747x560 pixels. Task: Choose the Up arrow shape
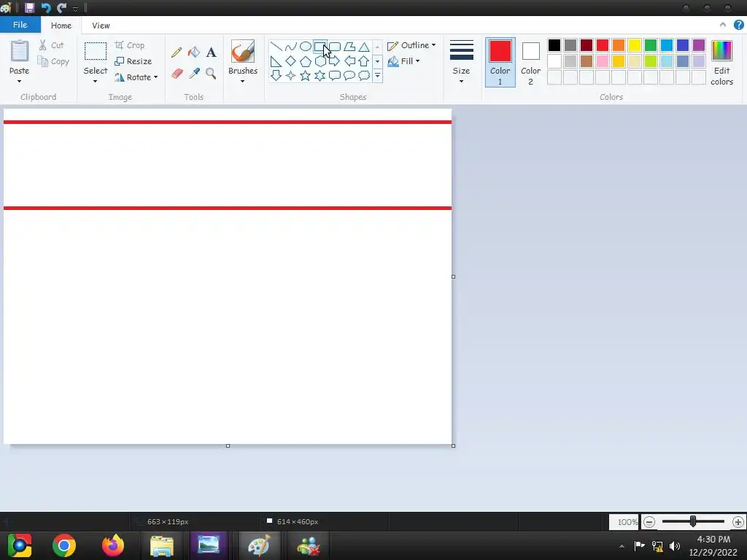[364, 61]
